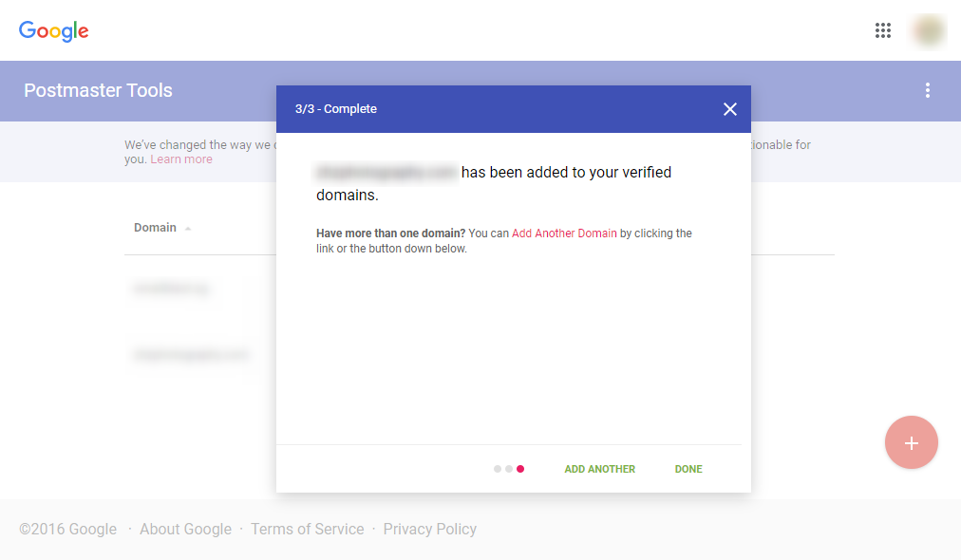961x560 pixels.
Task: Click the Add Another Domain link
Action: 564,233
